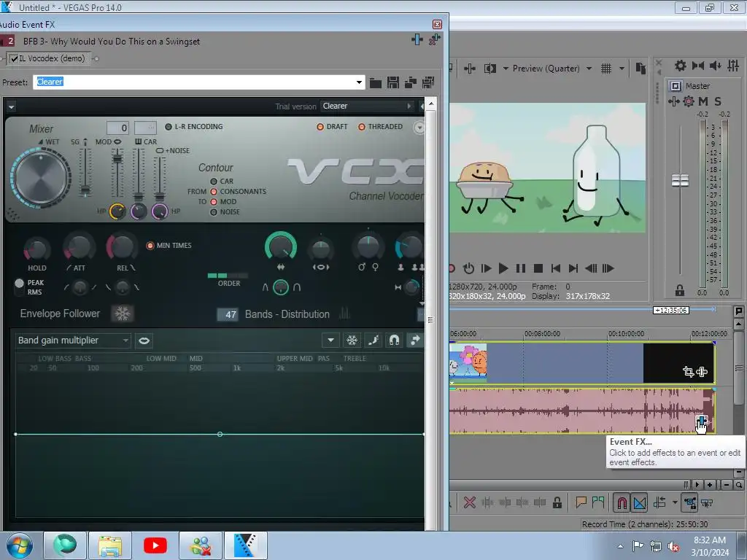The height and width of the screenshot is (560, 747).
Task: Open Master Bus audio properties gear icon
Action: tap(681, 65)
